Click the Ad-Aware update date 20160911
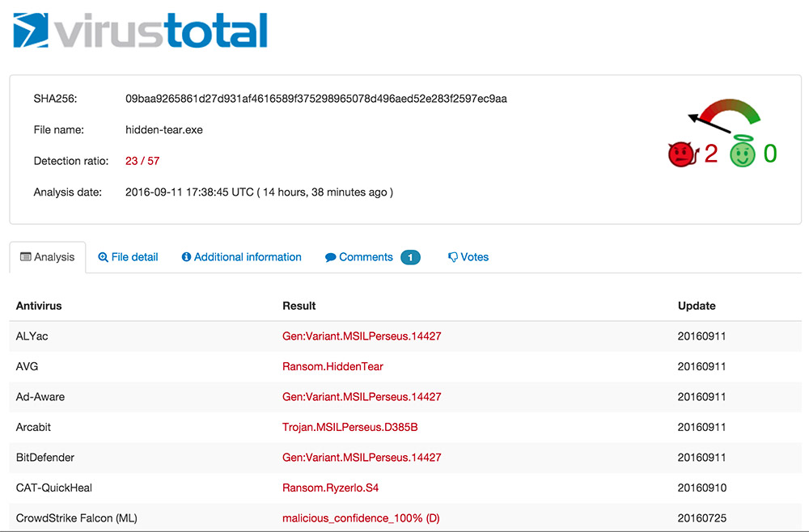The height and width of the screenshot is (532, 809). pos(701,397)
